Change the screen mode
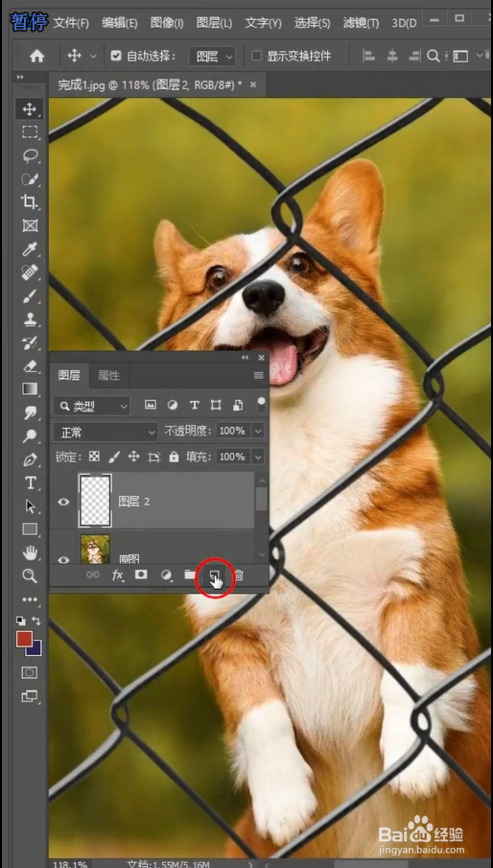This screenshot has height=868, width=493. [30, 696]
